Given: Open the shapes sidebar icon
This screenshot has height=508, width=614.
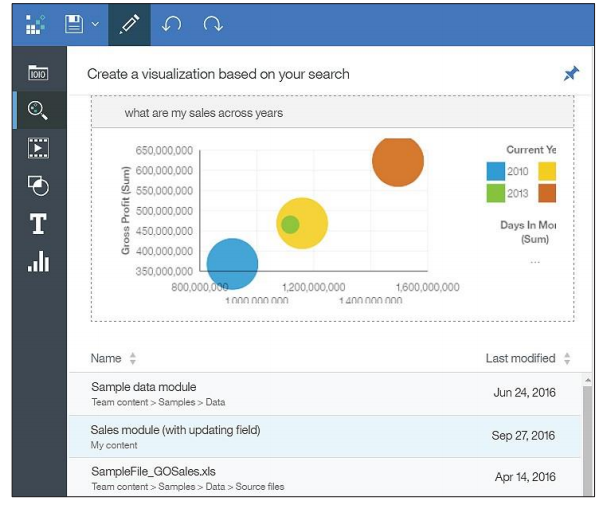Looking at the screenshot, I should tap(38, 186).
